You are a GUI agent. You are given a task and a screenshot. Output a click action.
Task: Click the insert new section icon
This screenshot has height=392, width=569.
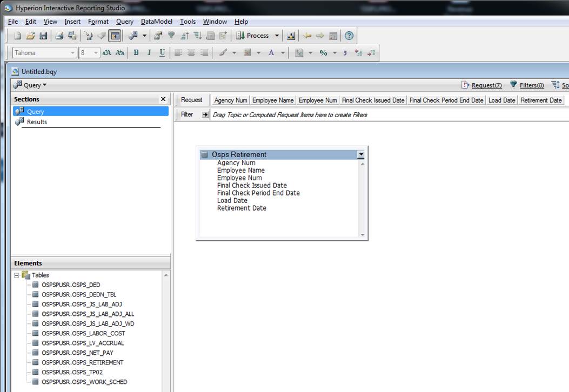133,36
